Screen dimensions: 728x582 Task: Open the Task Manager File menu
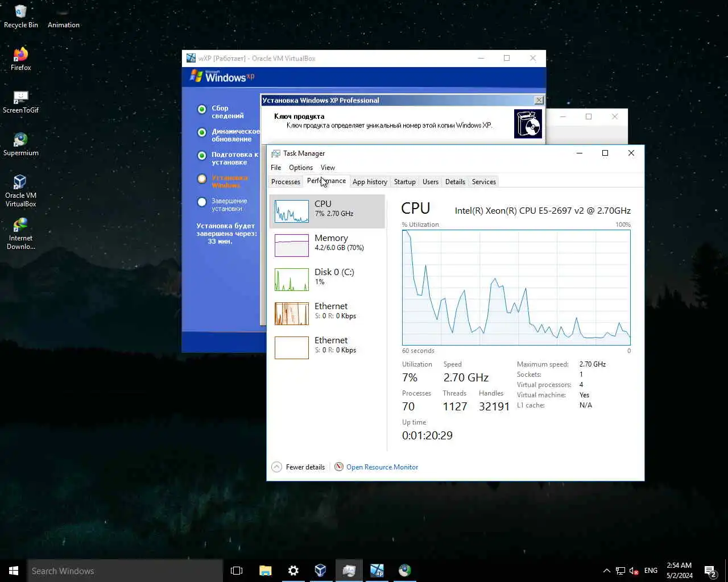tap(276, 168)
